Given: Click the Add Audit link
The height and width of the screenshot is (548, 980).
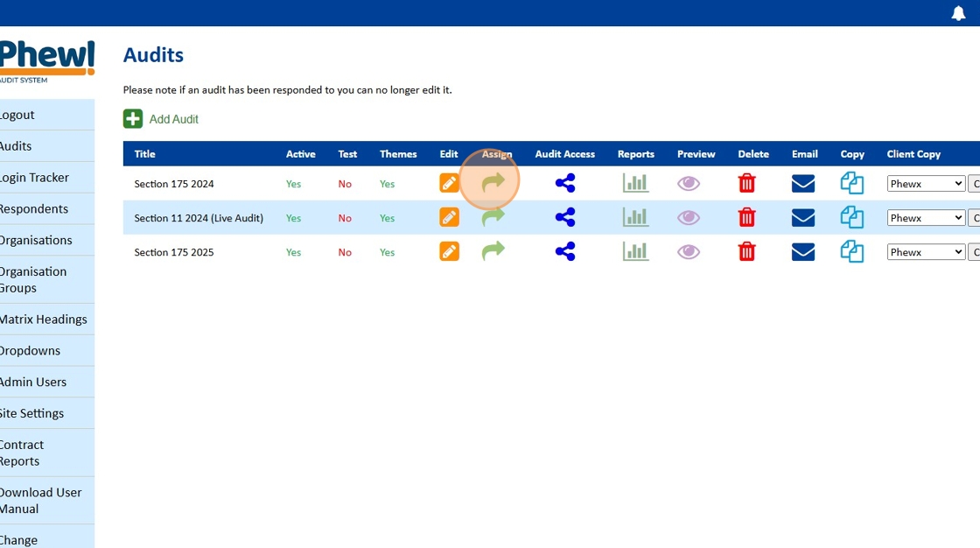Looking at the screenshot, I should (174, 119).
